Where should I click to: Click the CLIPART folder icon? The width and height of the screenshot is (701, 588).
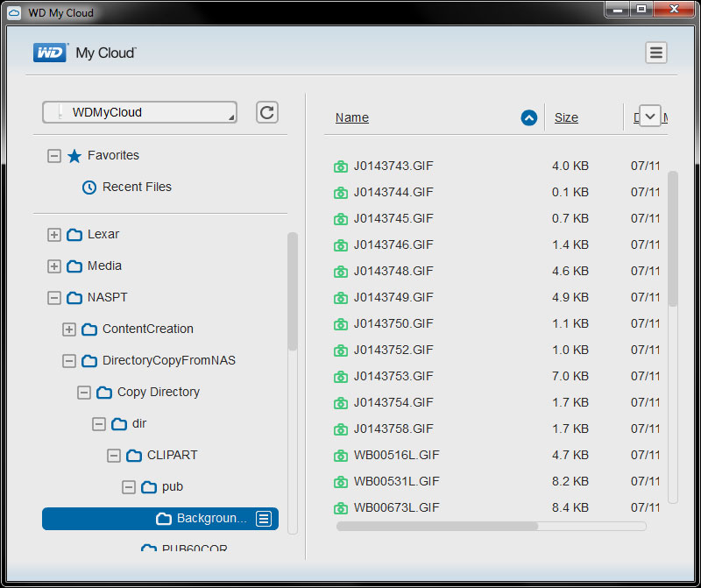click(x=134, y=456)
